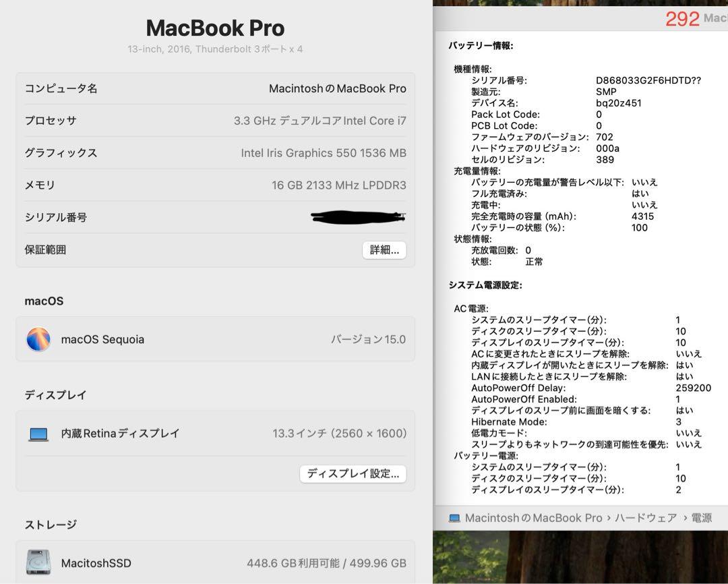This screenshot has width=728, height=584.
Task: Click the システム電源設定: heading
Action: pos(485,285)
